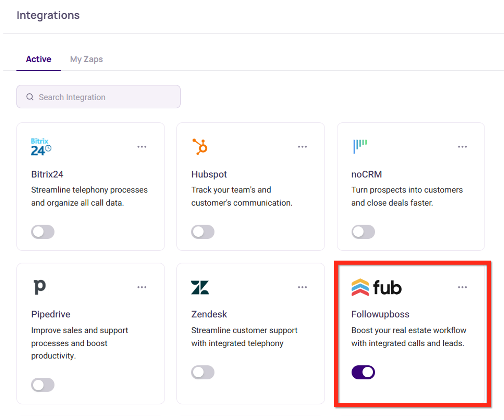The width and height of the screenshot is (504, 420).
Task: Open the Pipedrive three-dot menu
Action: click(x=142, y=287)
